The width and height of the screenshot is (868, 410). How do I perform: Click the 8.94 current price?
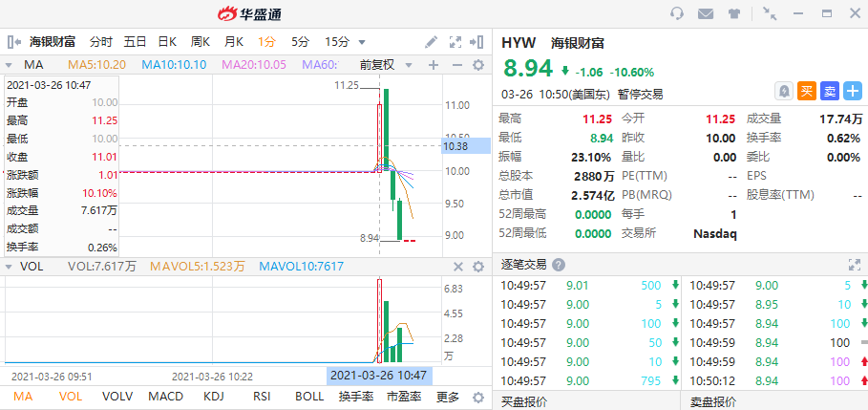527,68
